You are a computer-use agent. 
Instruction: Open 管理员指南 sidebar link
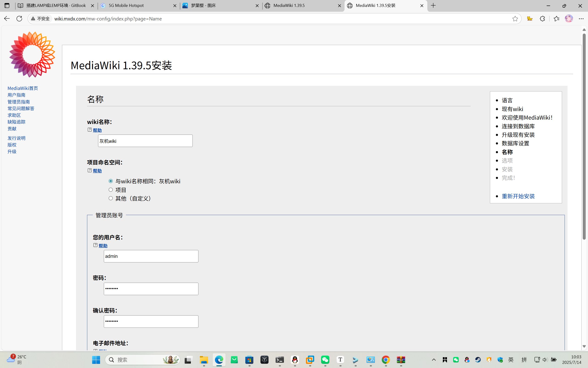pos(18,102)
